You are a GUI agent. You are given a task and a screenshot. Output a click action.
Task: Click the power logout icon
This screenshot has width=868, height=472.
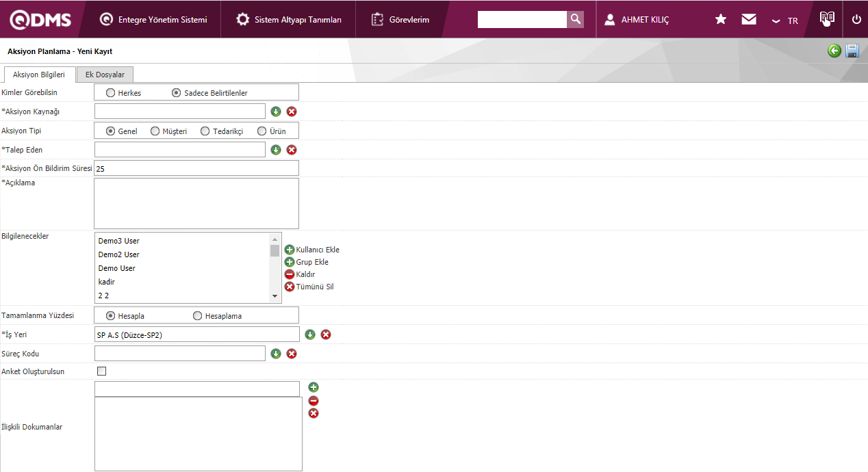[856, 19]
